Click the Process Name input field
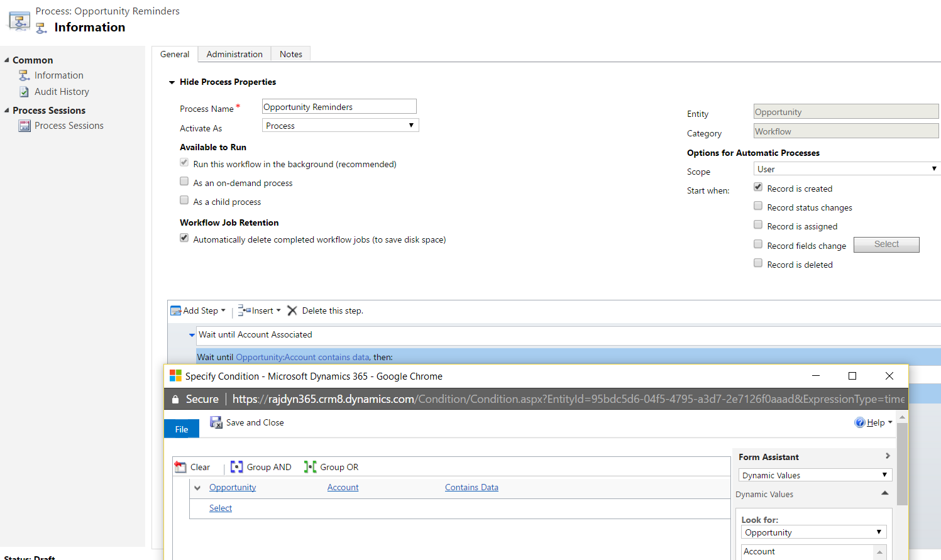Screen dimensions: 941x560 (x=339, y=107)
